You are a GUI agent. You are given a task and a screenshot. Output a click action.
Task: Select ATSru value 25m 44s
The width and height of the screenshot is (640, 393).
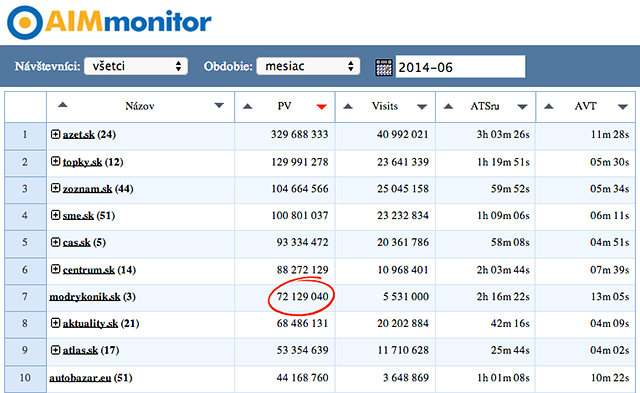(510, 351)
